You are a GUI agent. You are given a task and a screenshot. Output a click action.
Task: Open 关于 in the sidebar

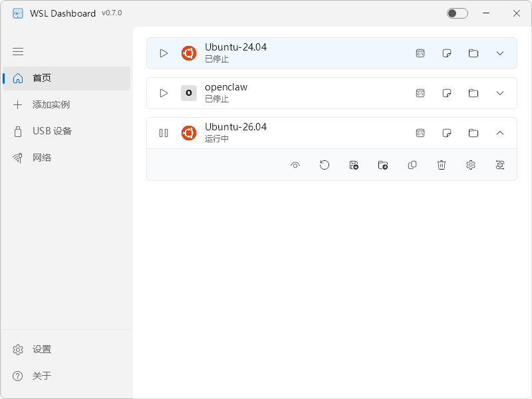[x=66, y=376]
